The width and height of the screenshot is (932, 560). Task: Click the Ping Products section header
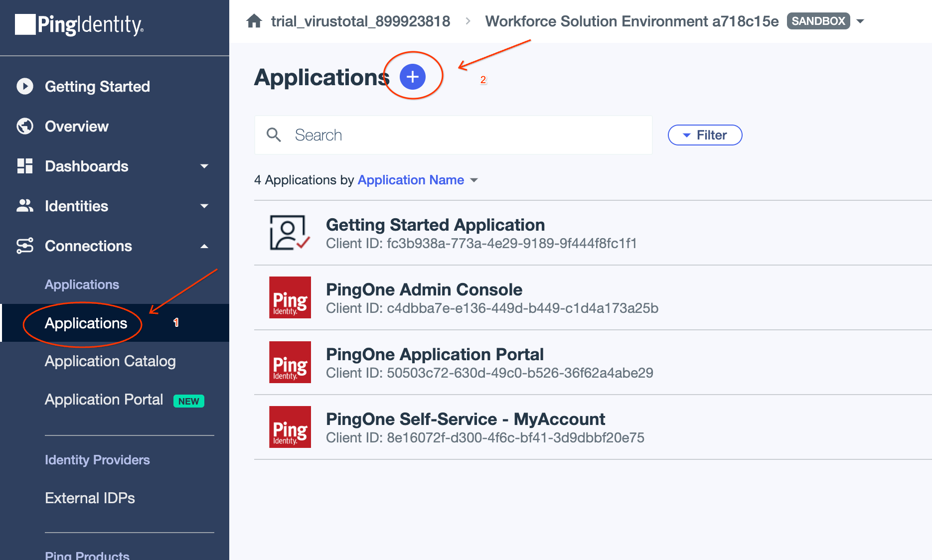[x=87, y=555]
